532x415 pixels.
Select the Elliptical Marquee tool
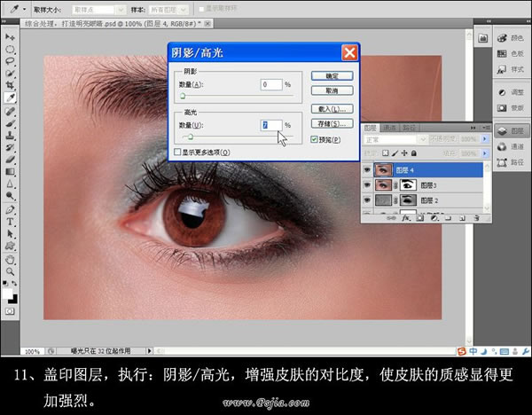[10, 50]
